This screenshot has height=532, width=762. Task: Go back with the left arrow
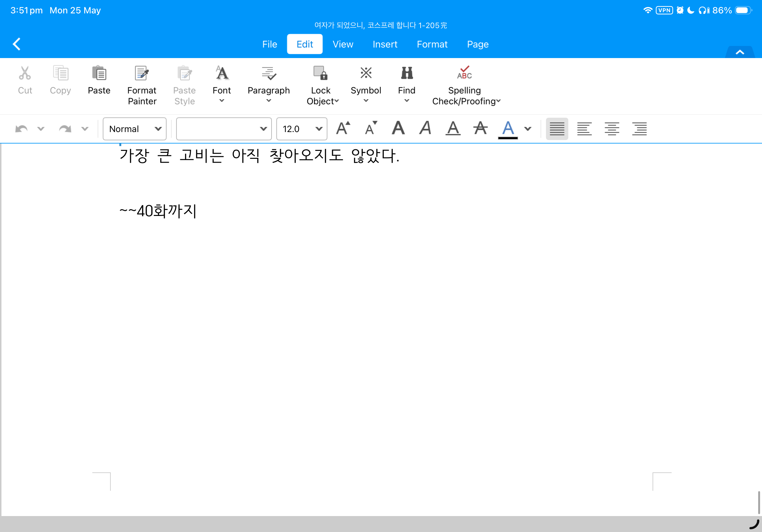[17, 44]
